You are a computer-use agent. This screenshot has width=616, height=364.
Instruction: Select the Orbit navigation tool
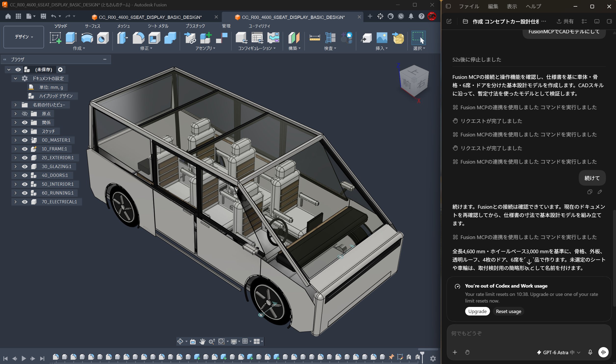click(180, 341)
